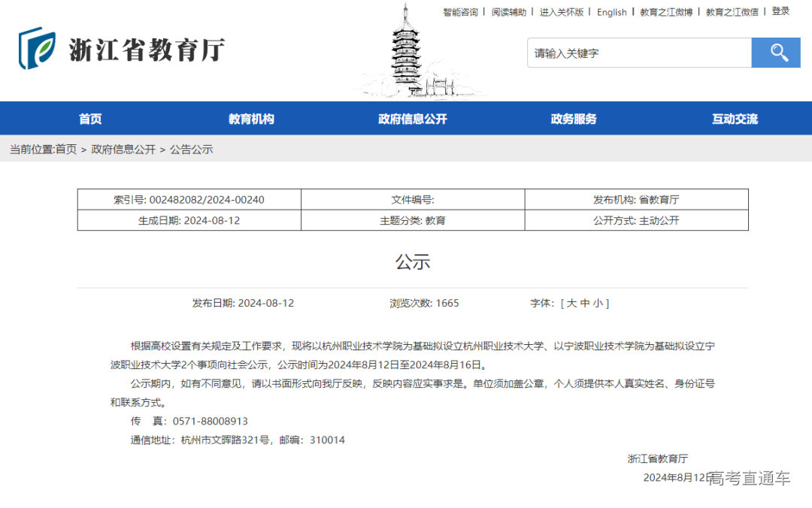812x508 pixels.
Task: Select the 首页 navigation menu
Action: coord(90,118)
